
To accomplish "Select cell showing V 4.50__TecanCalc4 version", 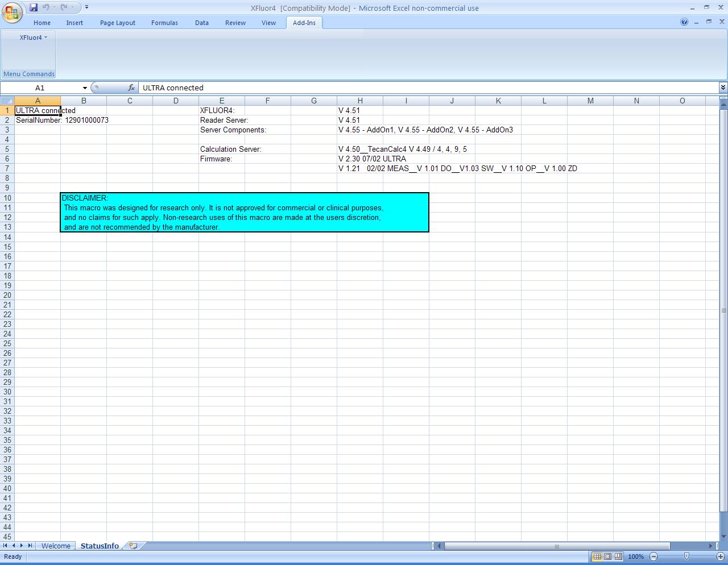I will click(360, 149).
